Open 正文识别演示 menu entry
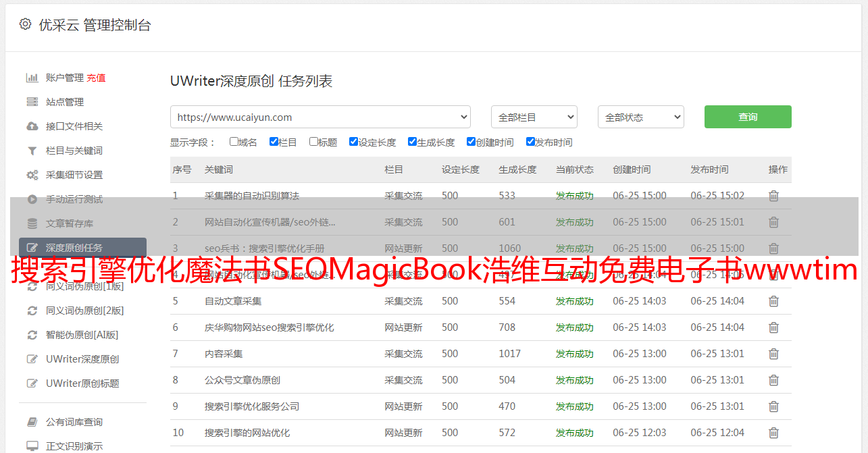This screenshot has height=453, width=868. [74, 446]
